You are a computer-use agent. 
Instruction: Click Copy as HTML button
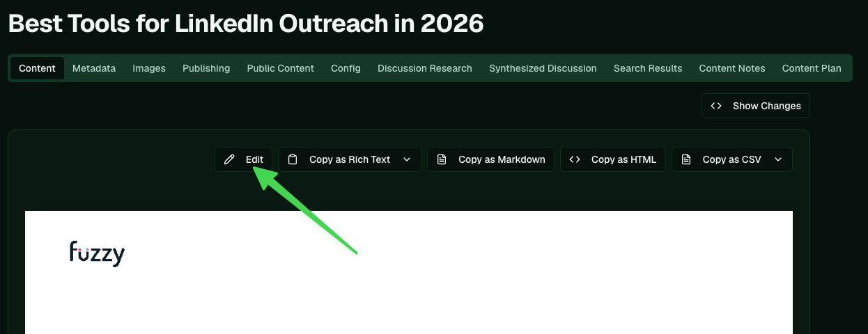tap(613, 159)
